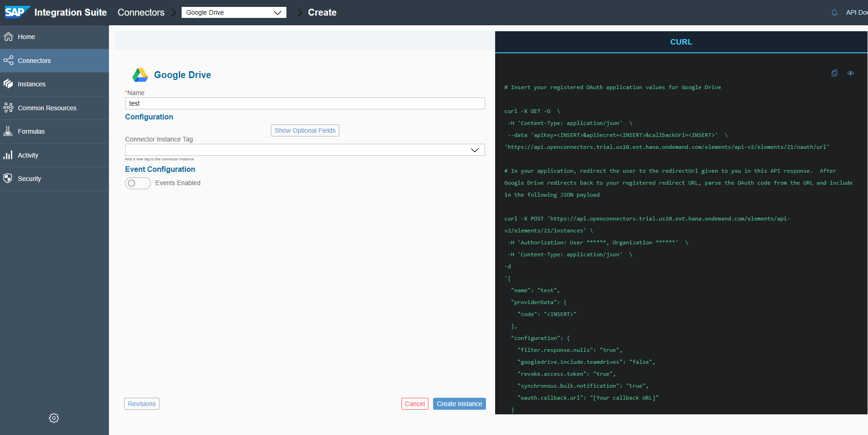Select the CURL tab

[x=681, y=42]
